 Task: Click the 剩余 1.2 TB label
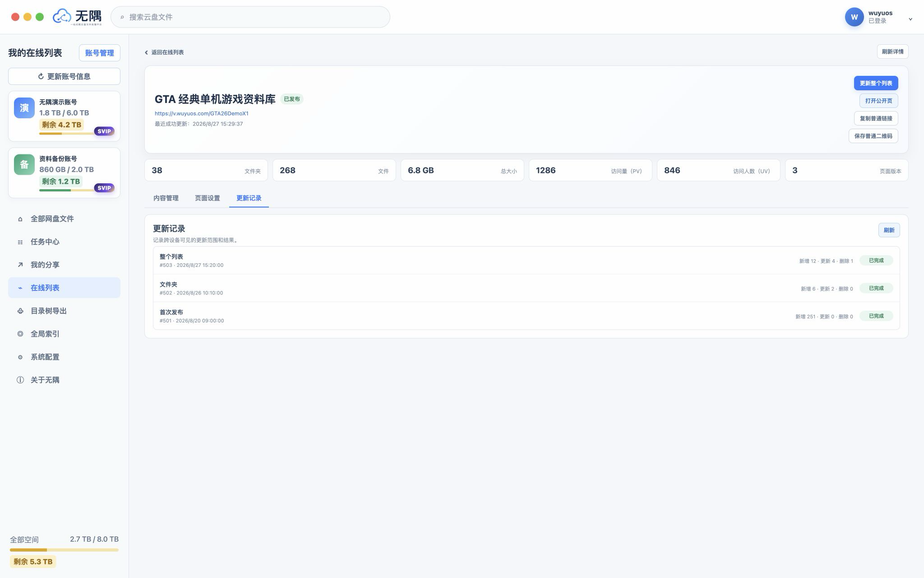(x=61, y=182)
